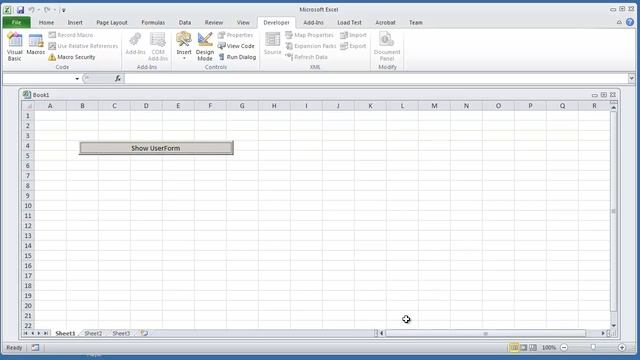The width and height of the screenshot is (640, 360).
Task: Open the XML Source pane
Action: 272,44
